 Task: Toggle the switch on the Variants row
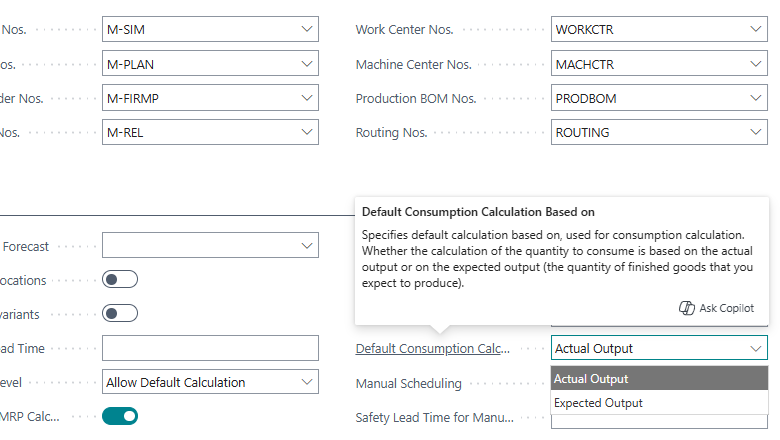(120, 314)
